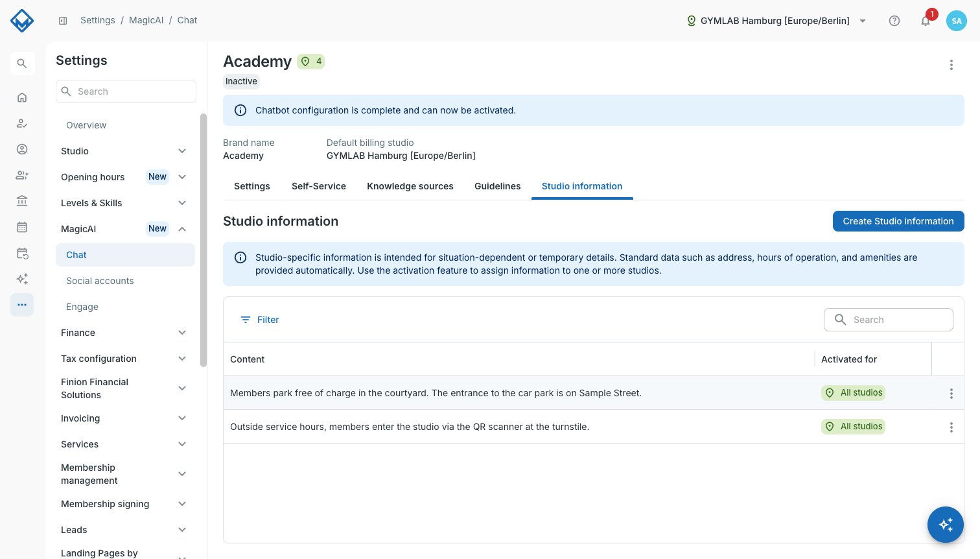
Task: Switch to the Settings tab
Action: tap(252, 186)
